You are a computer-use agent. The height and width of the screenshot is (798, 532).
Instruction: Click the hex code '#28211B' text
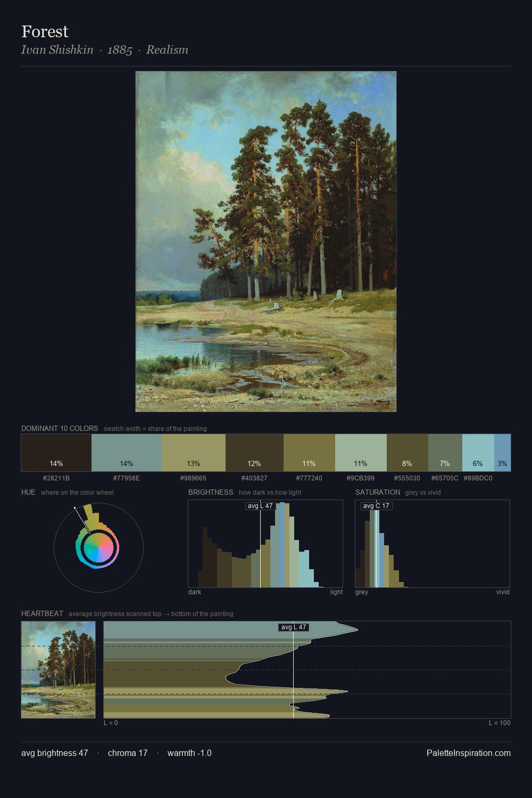click(x=56, y=478)
